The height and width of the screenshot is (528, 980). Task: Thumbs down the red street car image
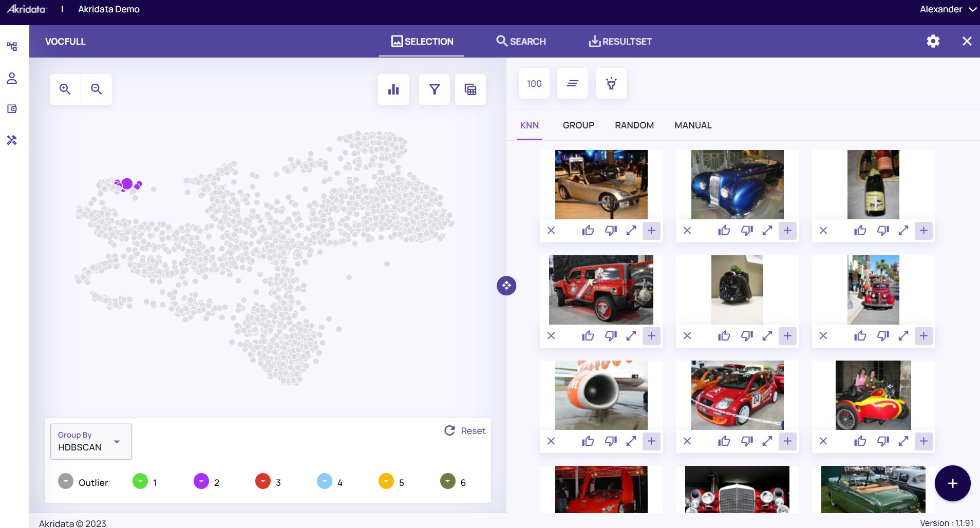883,336
